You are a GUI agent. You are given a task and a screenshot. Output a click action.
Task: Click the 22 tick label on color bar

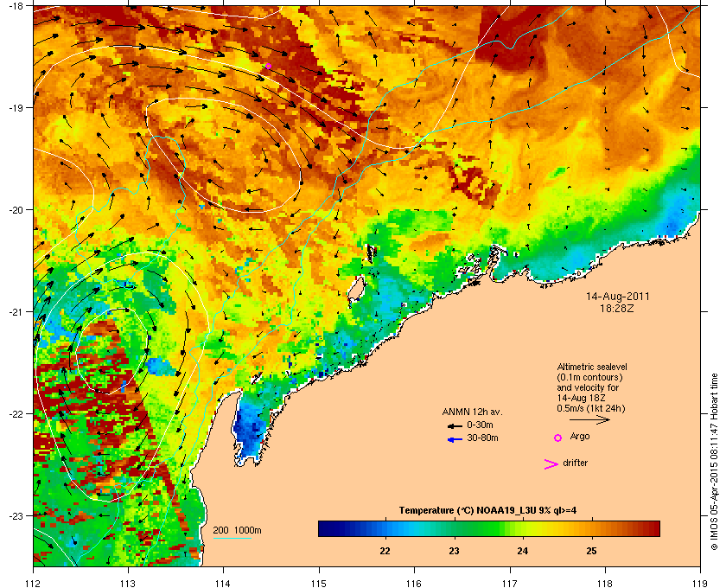pos(385,551)
